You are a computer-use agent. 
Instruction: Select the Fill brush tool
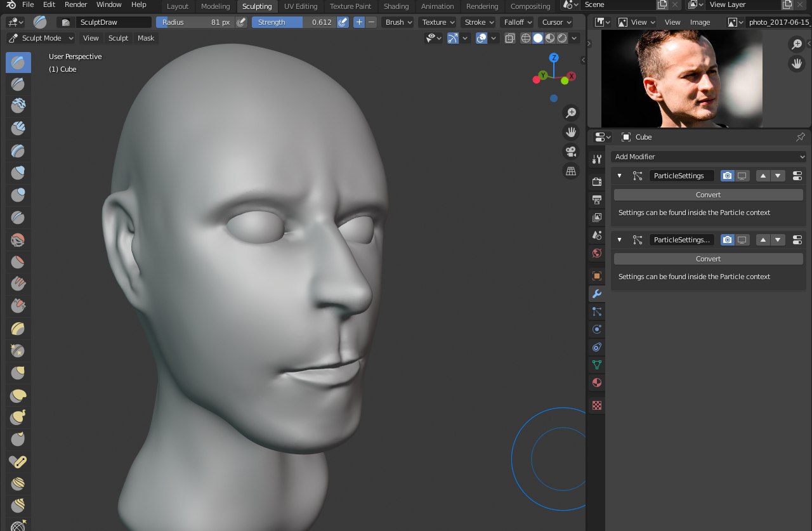(18, 284)
